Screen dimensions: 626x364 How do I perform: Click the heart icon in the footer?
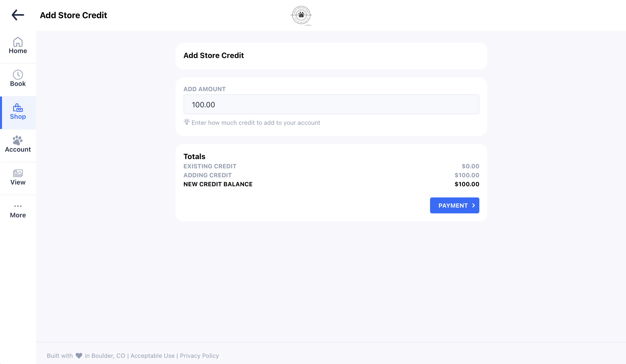click(79, 356)
